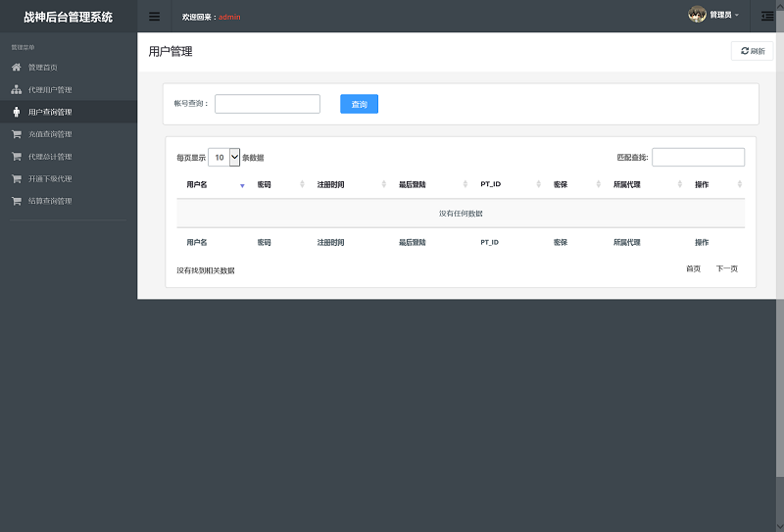This screenshot has height=532, width=784.
Task: Click the footer 用户名 column label
Action: (x=197, y=243)
